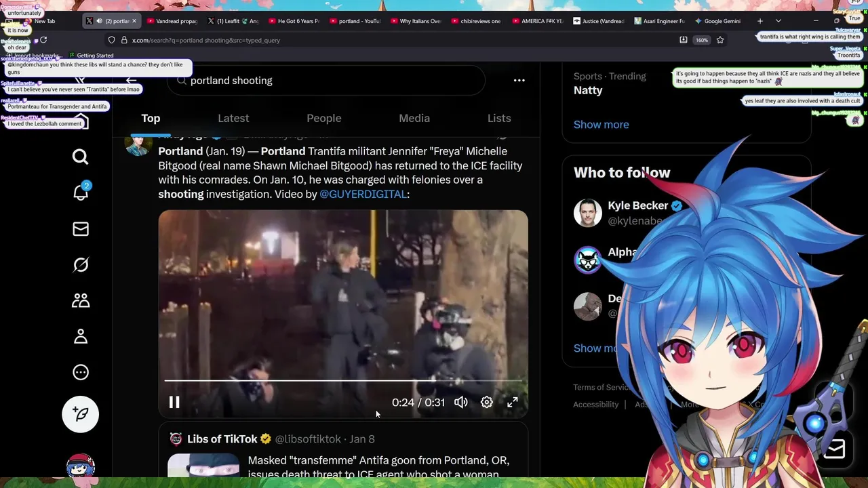868x488 pixels.
Task: Bookmark this page with star icon
Action: pos(720,40)
